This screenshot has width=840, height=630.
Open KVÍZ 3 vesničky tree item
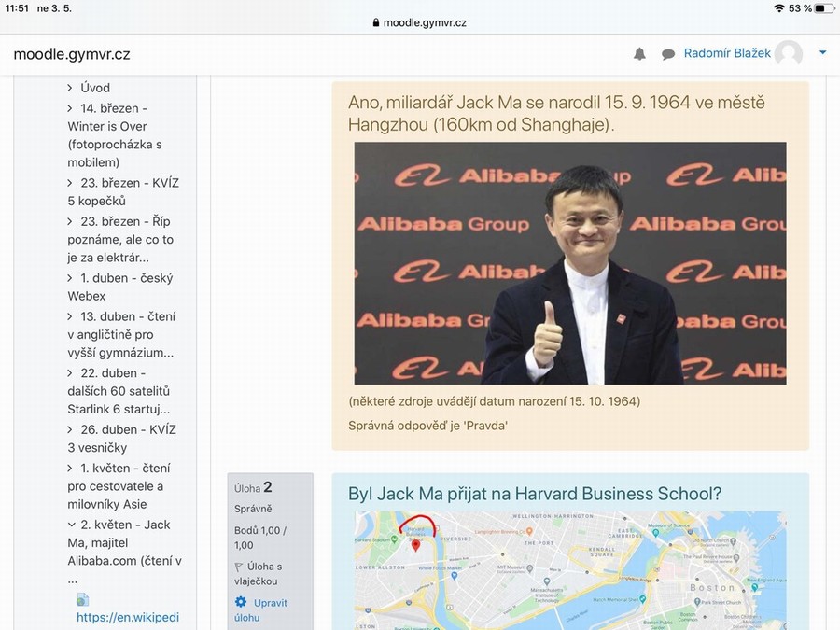pyautogui.click(x=121, y=439)
